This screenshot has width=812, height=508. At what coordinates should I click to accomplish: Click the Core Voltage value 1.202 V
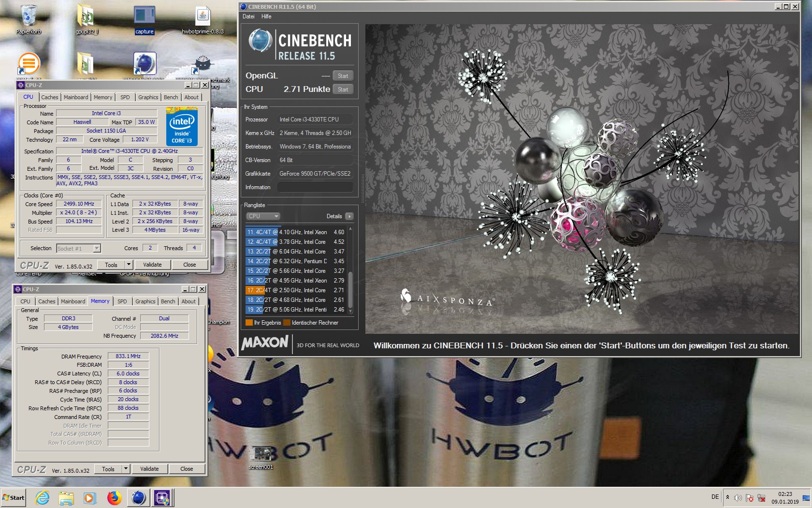(x=140, y=139)
